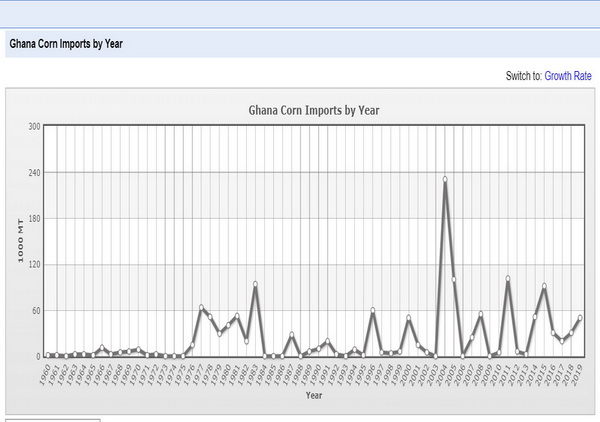This screenshot has height=422, width=600.
Task: Click the 2008 peak data point
Action: pyautogui.click(x=481, y=314)
